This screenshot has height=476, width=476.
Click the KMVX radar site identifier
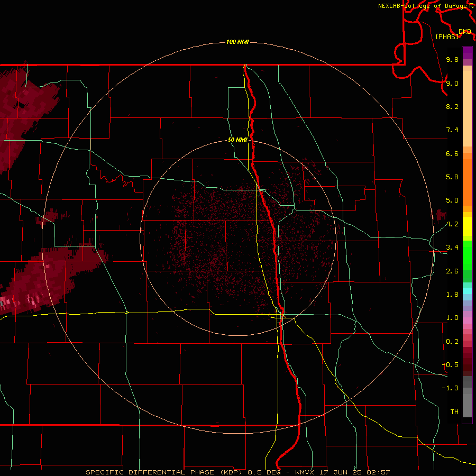point(305,472)
